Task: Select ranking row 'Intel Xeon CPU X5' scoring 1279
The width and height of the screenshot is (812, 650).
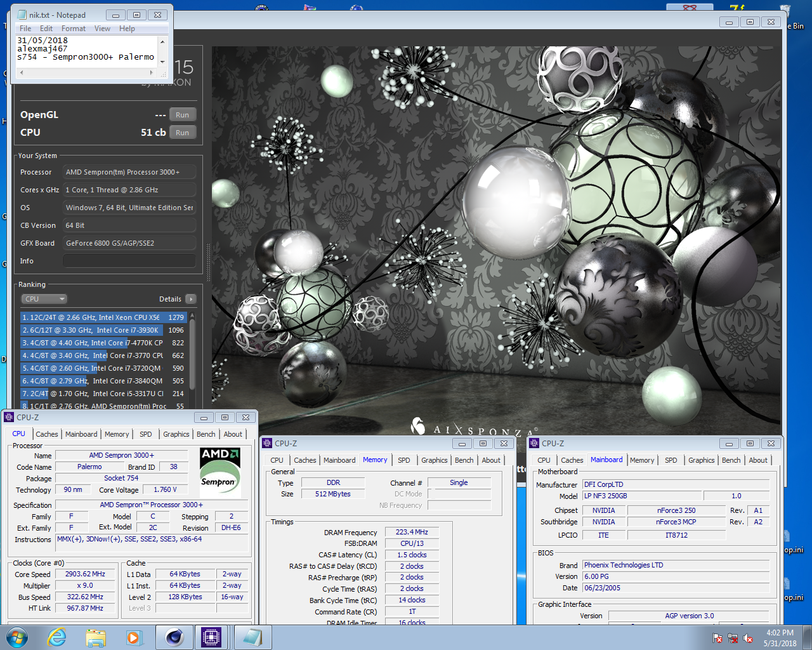Action: (103, 317)
